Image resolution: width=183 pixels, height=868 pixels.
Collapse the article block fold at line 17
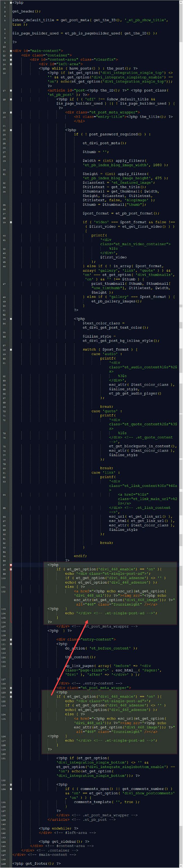11,90
